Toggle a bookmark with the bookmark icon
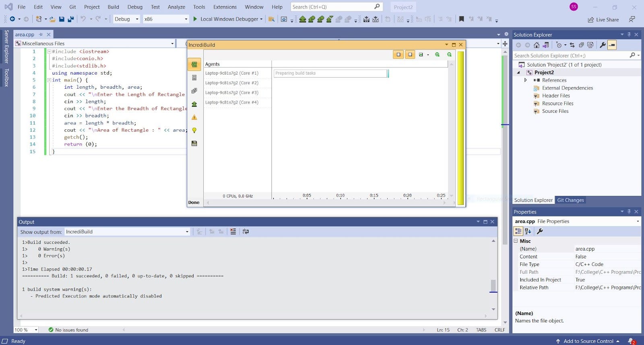Image resolution: width=644 pixels, height=345 pixels. (x=462, y=19)
